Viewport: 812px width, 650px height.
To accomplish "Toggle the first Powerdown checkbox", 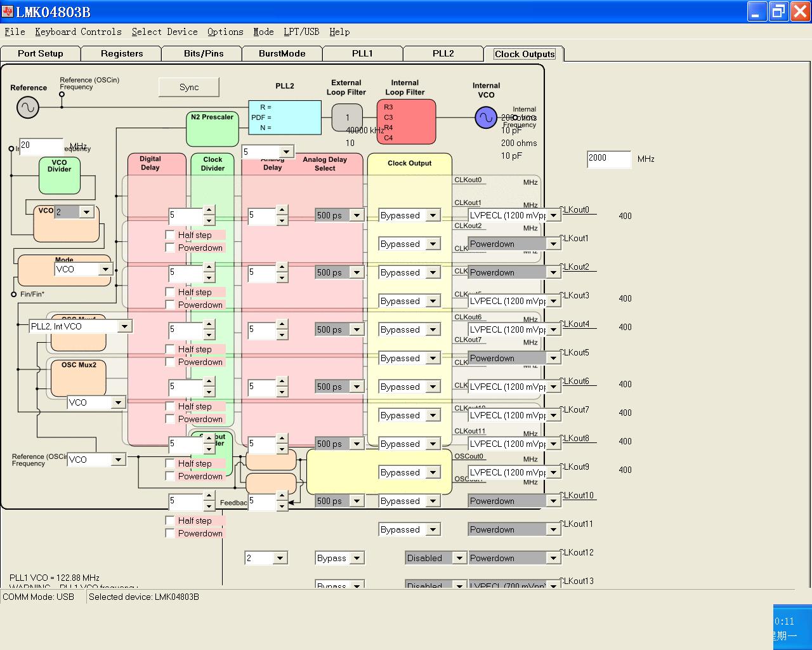I will click(x=169, y=248).
